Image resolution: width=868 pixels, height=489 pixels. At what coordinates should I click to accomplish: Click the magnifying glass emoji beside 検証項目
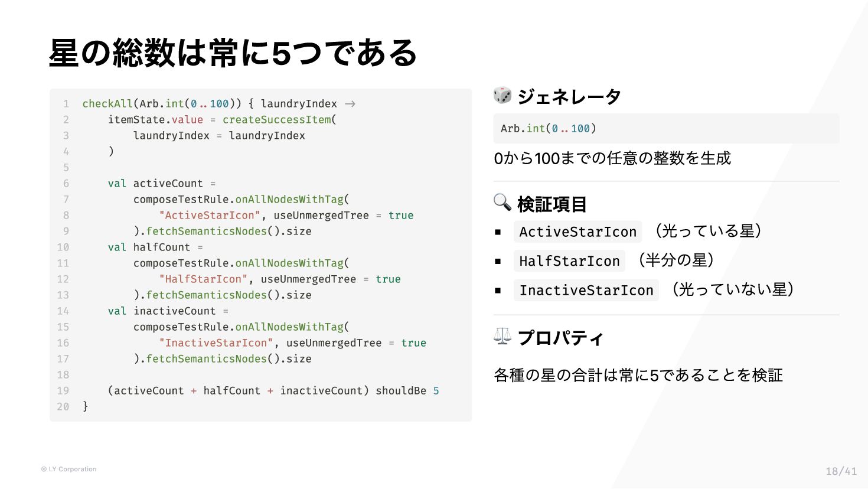click(x=502, y=203)
